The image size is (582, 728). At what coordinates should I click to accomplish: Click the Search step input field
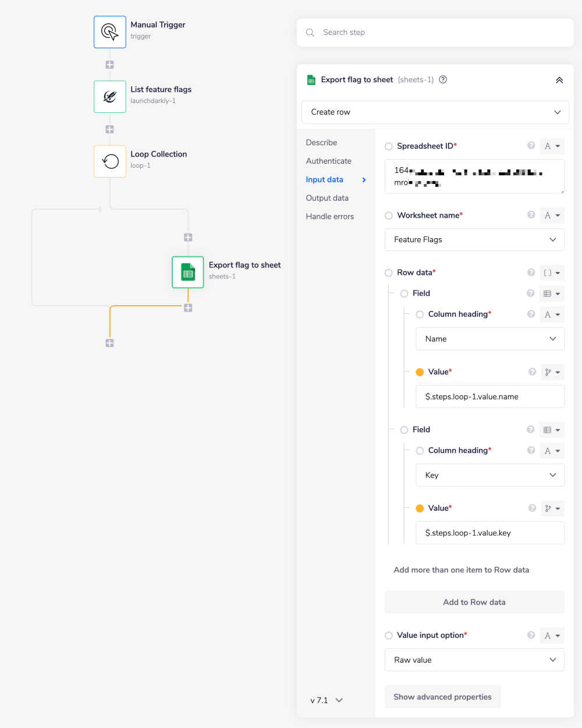click(442, 33)
